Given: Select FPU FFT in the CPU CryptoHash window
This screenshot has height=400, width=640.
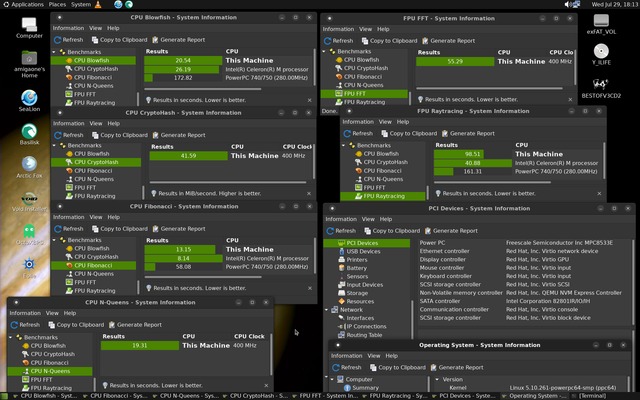Looking at the screenshot, I should pyautogui.click(x=85, y=188).
